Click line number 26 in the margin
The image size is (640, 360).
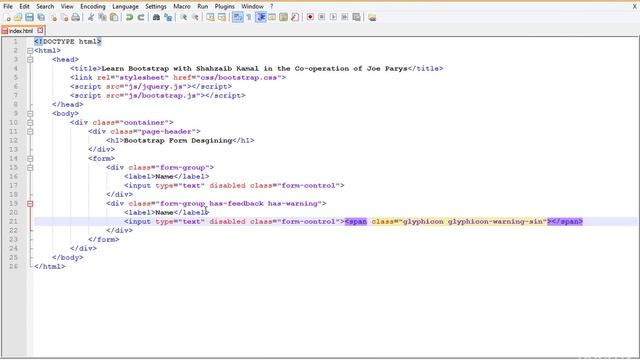(13, 266)
